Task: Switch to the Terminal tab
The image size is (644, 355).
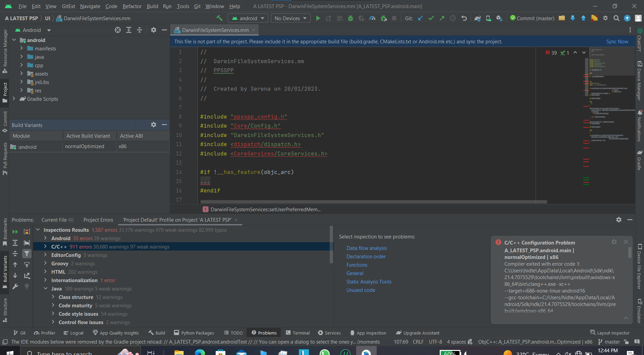Action: pyautogui.click(x=301, y=333)
